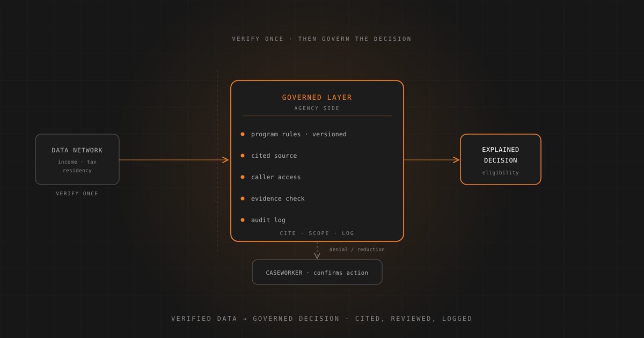Select "program rules · versioned" list item
This screenshot has height=338, width=644.
coord(294,134)
